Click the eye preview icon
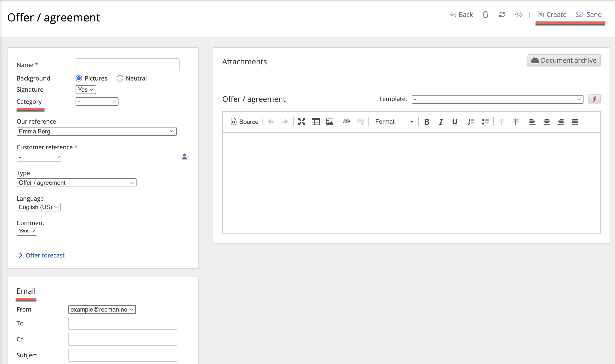Viewport: 615px width, 364px height. pyautogui.click(x=518, y=15)
